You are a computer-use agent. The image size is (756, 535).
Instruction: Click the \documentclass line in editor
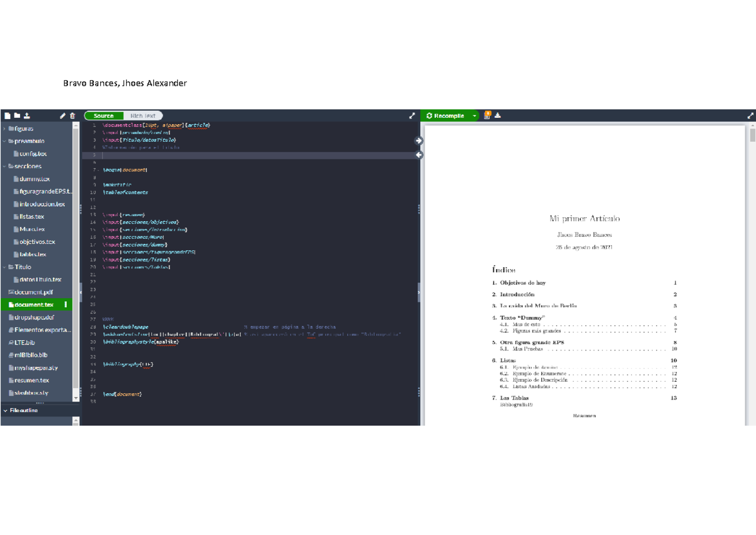[156, 125]
